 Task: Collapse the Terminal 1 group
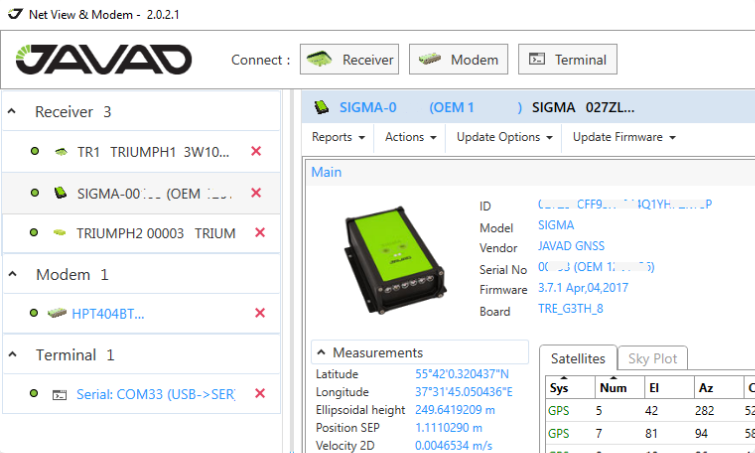[x=13, y=355]
